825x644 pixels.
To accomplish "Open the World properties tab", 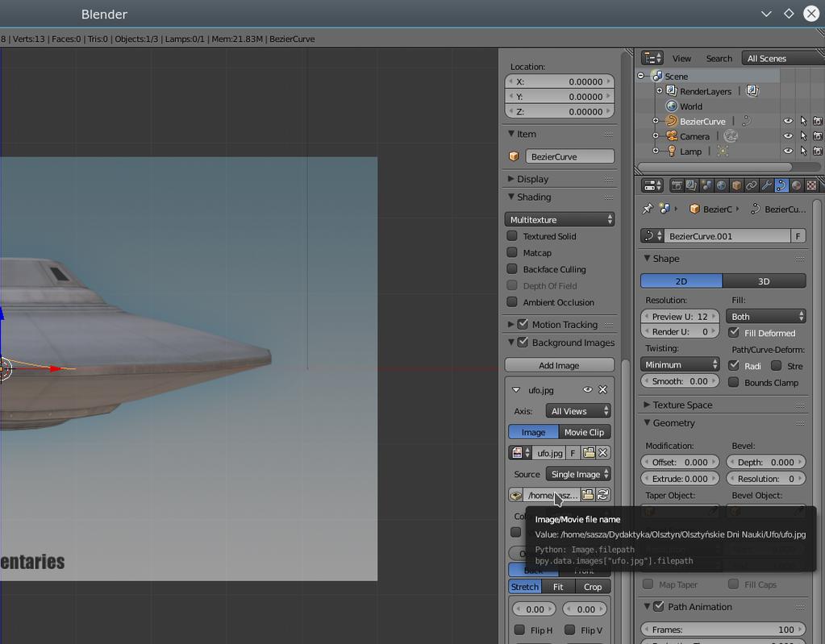I will 721,185.
